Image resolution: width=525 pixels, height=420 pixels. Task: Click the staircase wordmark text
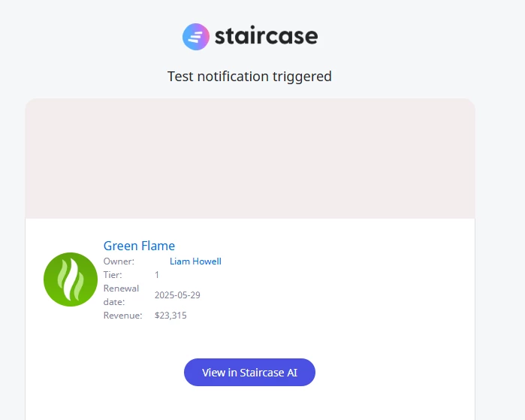[266, 36]
